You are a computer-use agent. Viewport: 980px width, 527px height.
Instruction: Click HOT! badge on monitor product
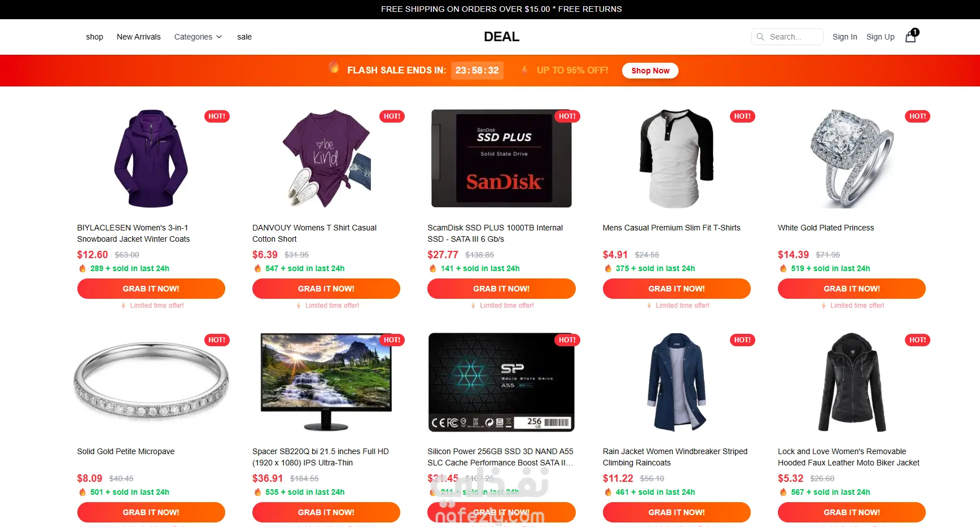pos(392,340)
